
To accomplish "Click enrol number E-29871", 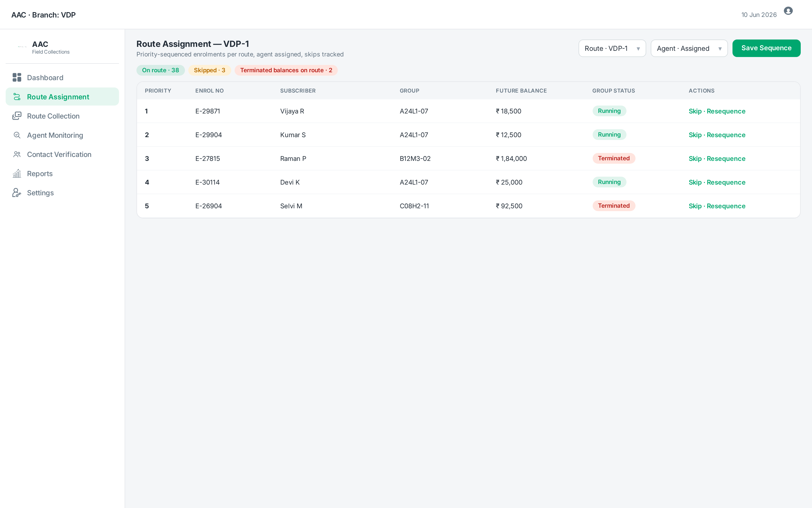I will point(208,111).
